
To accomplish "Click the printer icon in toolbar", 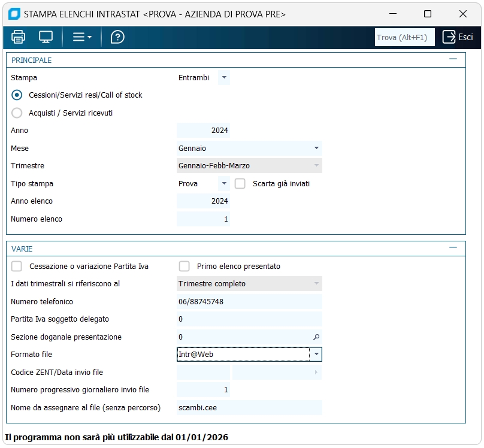I will (x=18, y=37).
